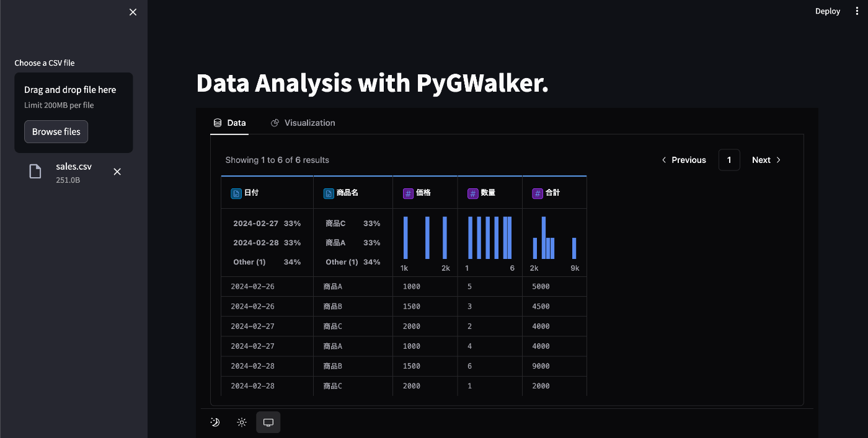Click 2024-02-27 33% date summary
Image resolution: width=868 pixels, height=438 pixels.
[267, 223]
